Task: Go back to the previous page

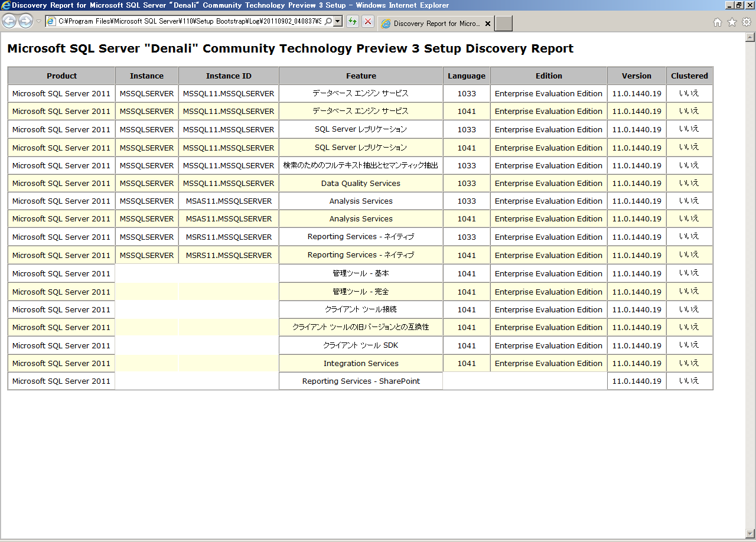Action: pos(9,22)
